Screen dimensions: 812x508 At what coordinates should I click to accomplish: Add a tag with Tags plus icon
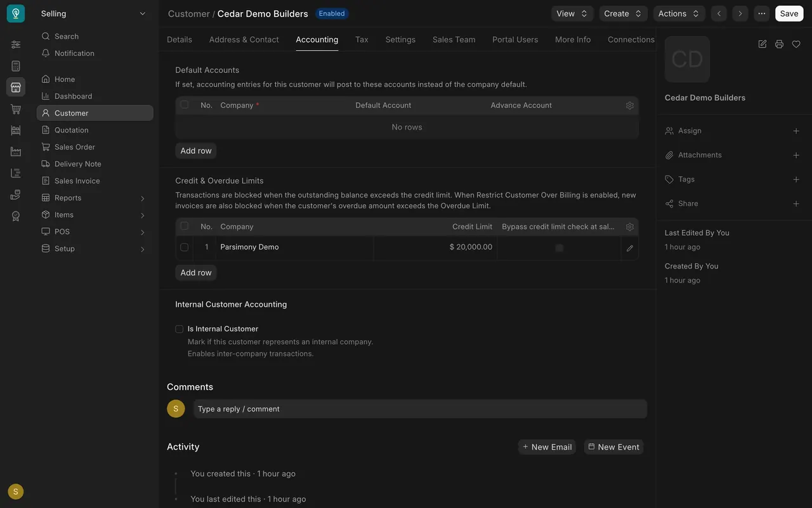(796, 179)
